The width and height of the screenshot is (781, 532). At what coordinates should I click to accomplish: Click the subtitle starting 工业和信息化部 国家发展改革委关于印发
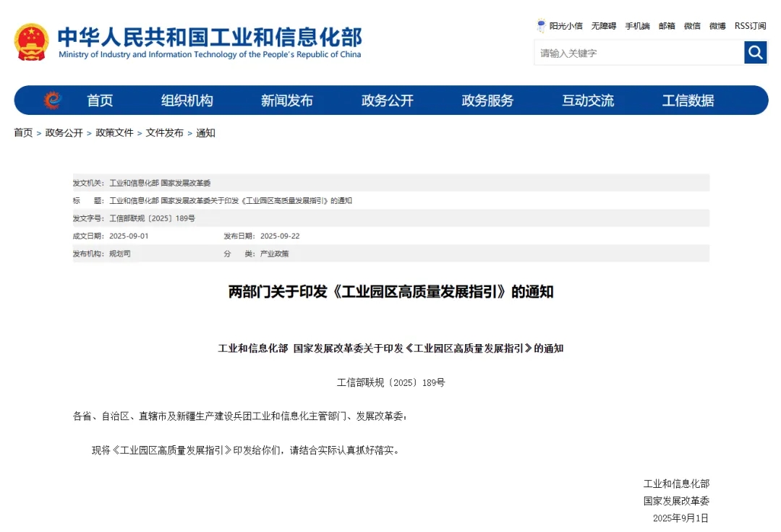[391, 348]
